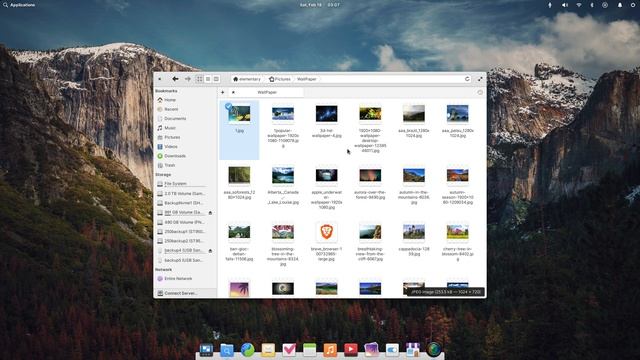Open the date and time indicator
640x360 pixels.
(320, 5)
